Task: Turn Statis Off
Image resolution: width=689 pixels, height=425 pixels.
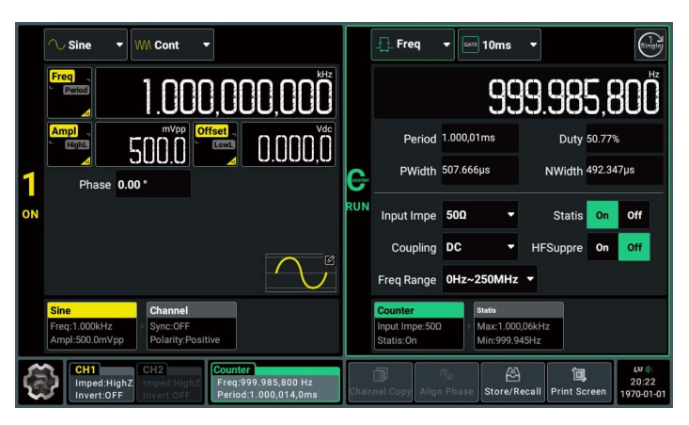Action: tap(634, 215)
